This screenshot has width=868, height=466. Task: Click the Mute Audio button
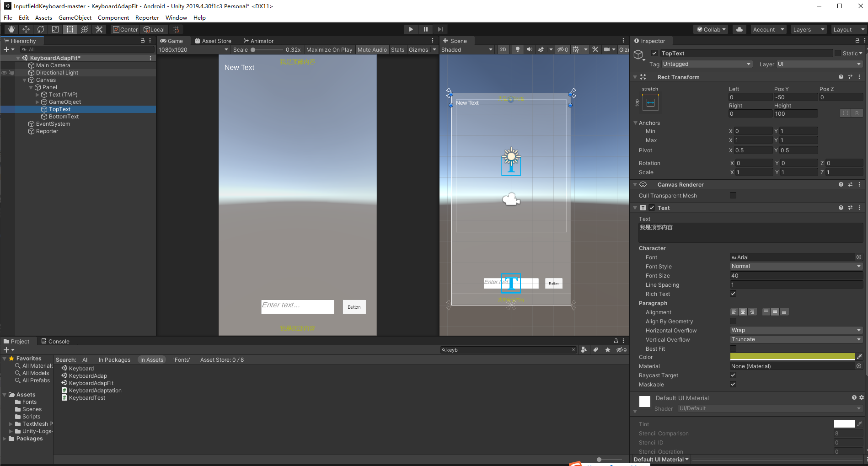coord(372,49)
